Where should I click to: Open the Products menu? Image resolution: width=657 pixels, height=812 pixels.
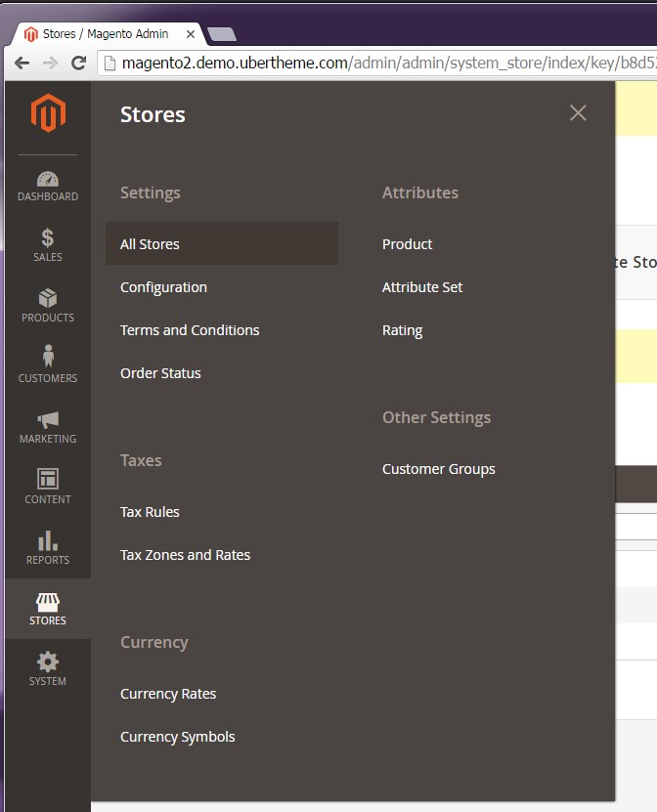tap(48, 306)
